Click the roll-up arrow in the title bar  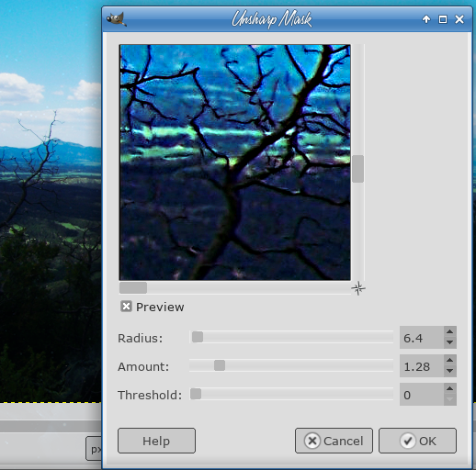click(x=426, y=19)
